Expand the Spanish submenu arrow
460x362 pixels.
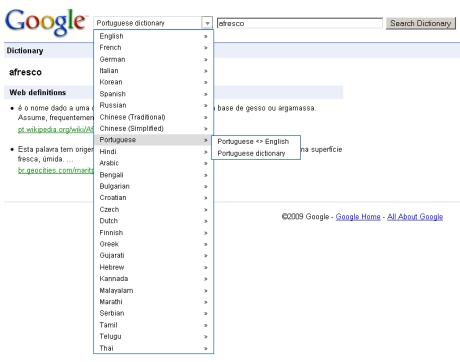206,94
